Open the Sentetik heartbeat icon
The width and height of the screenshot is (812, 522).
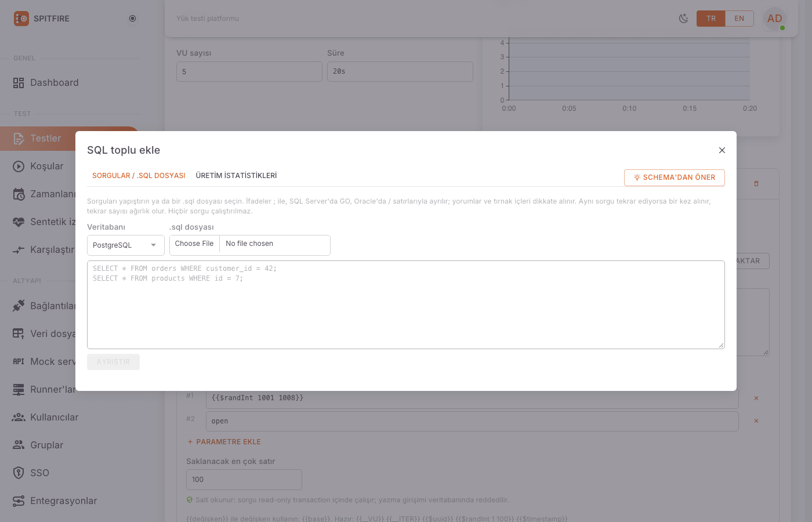[19, 222]
